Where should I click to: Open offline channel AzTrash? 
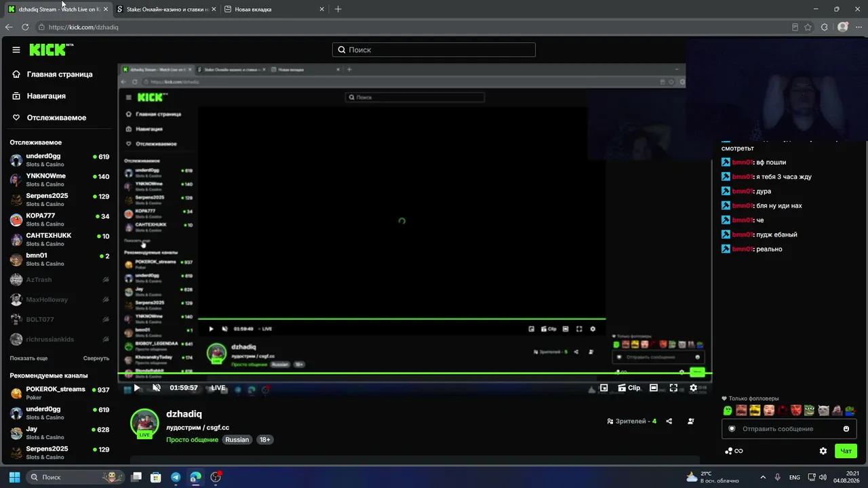(x=60, y=279)
